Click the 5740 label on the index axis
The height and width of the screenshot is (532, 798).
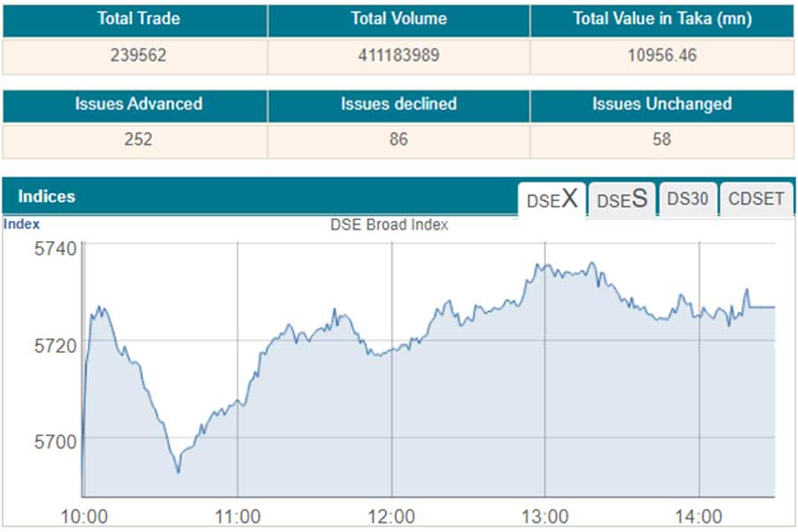point(55,249)
